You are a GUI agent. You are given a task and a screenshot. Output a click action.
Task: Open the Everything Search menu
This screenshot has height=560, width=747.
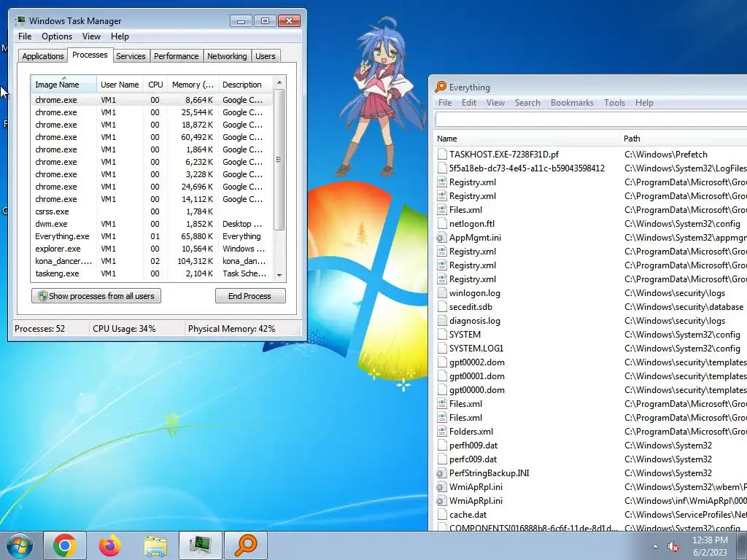(x=527, y=102)
